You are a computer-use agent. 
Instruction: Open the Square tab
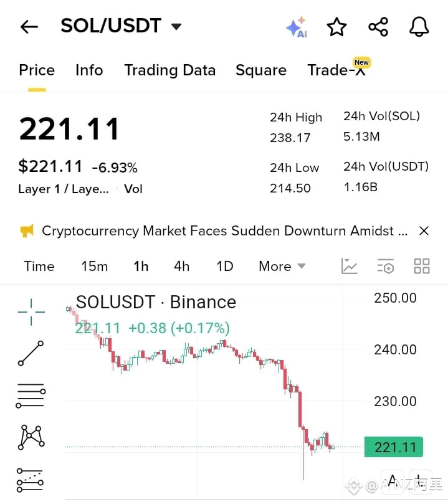click(x=261, y=70)
